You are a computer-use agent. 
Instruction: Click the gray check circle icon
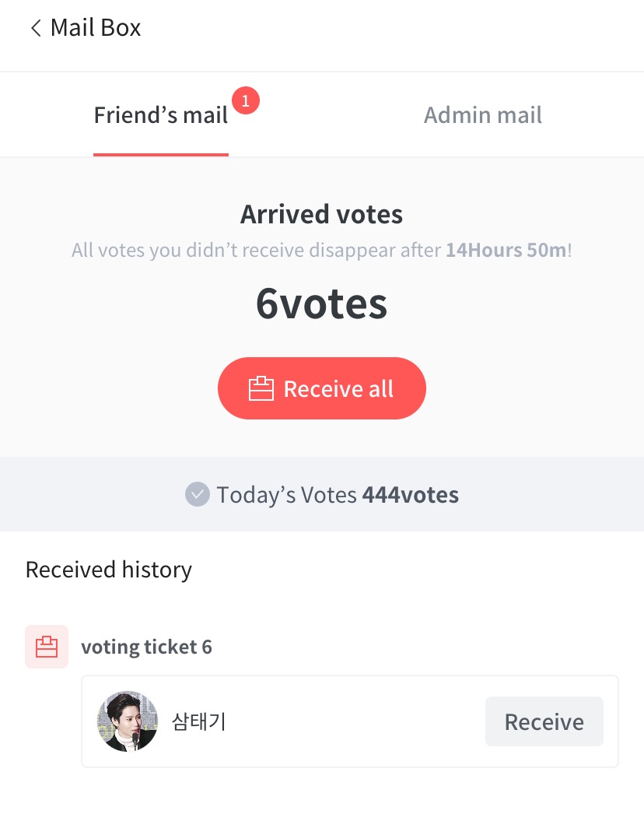pyautogui.click(x=198, y=494)
